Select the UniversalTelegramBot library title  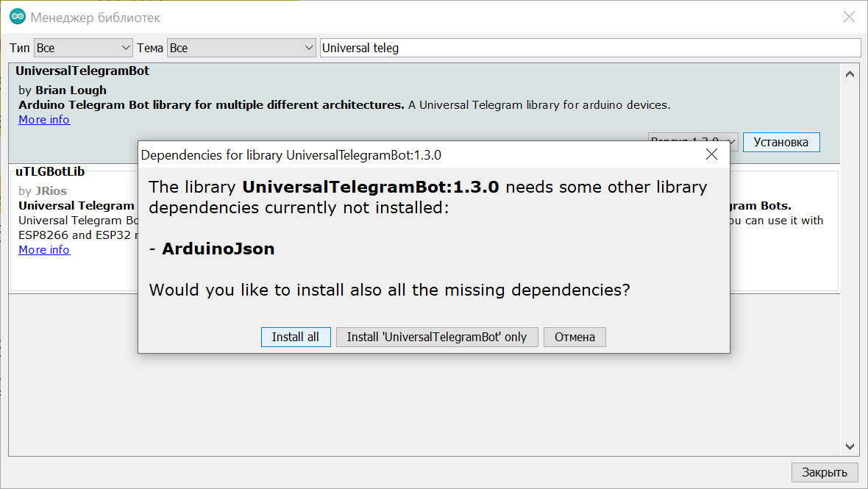82,71
